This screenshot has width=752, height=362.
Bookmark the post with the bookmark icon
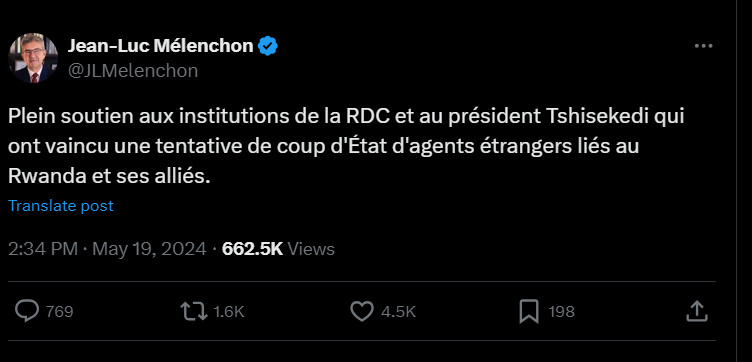529,312
